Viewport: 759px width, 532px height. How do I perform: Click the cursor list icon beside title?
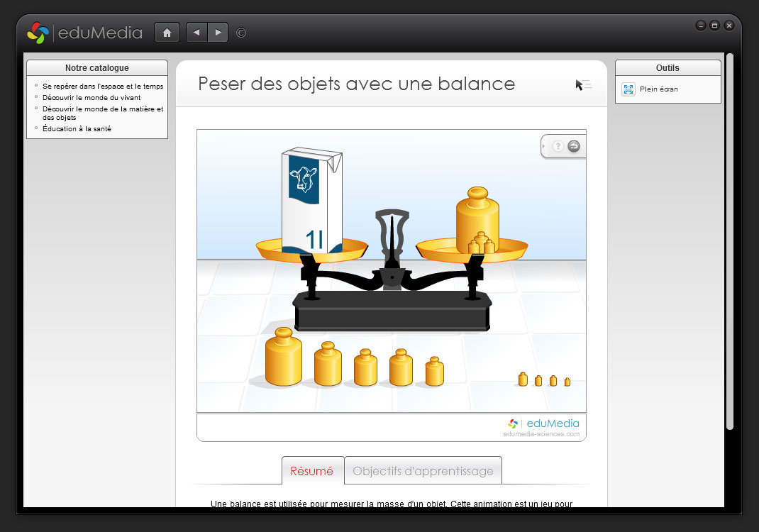click(x=583, y=85)
